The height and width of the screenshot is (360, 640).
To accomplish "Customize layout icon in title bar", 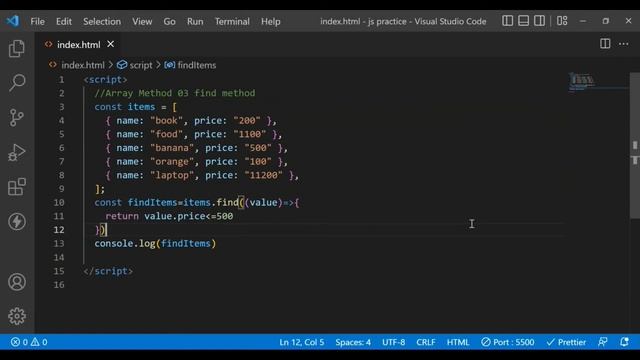I will 562,21.
